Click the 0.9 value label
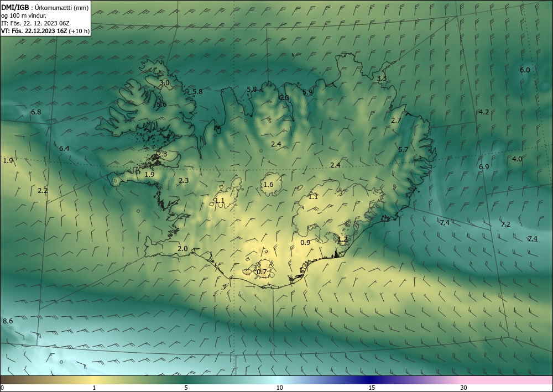 [x=305, y=242]
